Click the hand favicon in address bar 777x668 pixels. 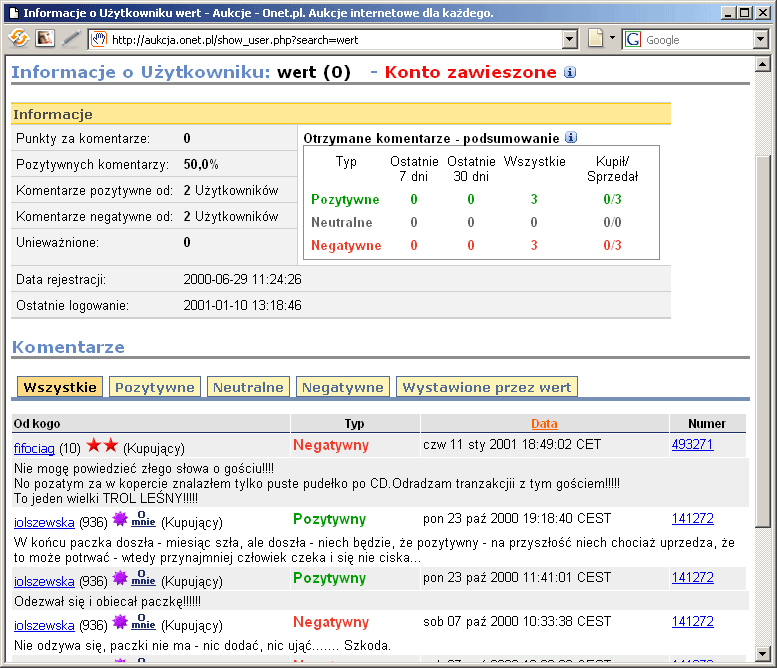100,39
